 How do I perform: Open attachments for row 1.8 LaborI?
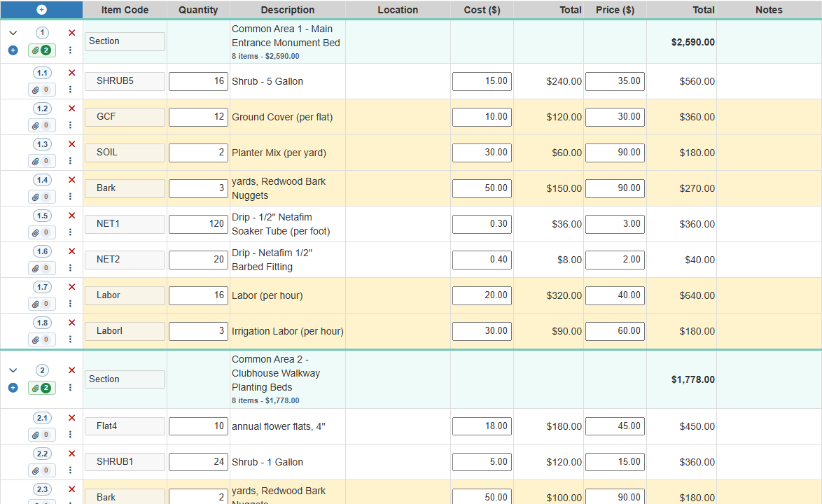pos(42,339)
